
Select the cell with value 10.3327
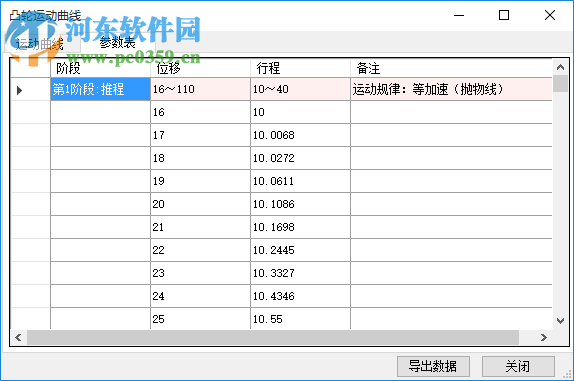[300, 273]
